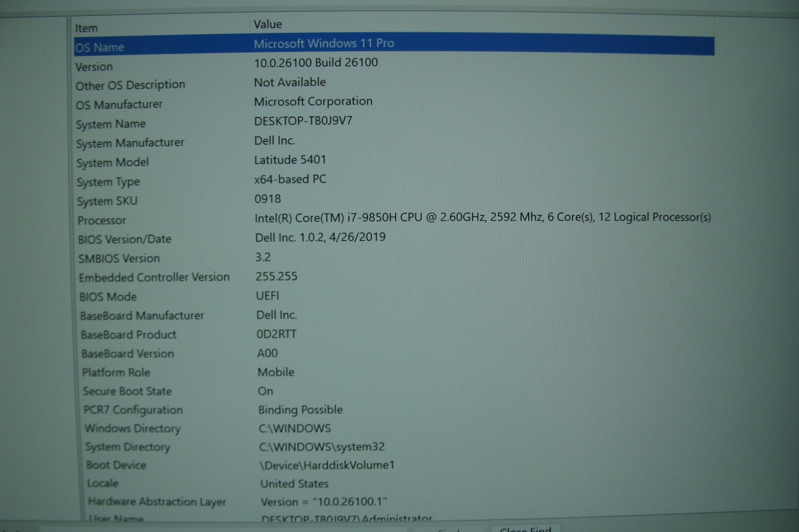Select the Version row
The height and width of the screenshot is (532, 799).
pos(94,67)
